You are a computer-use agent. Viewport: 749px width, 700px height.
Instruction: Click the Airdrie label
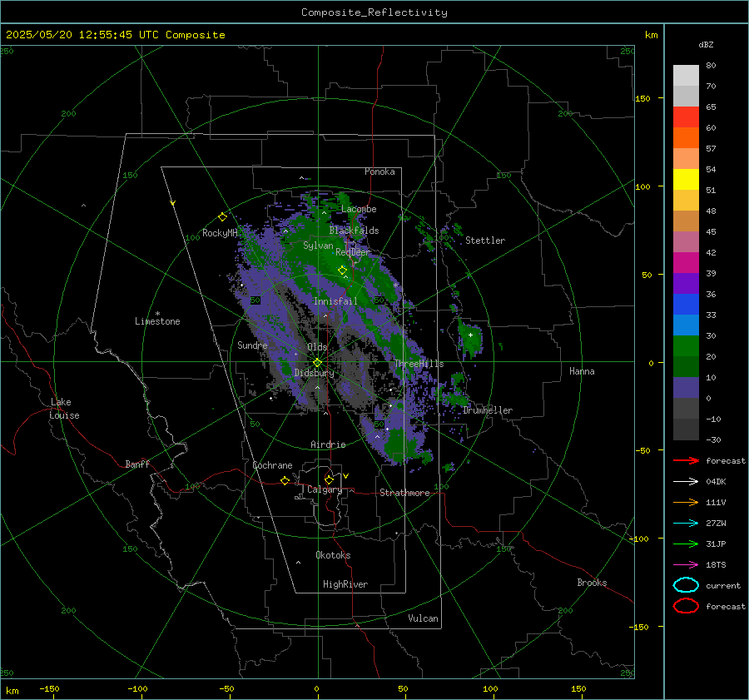(x=328, y=444)
